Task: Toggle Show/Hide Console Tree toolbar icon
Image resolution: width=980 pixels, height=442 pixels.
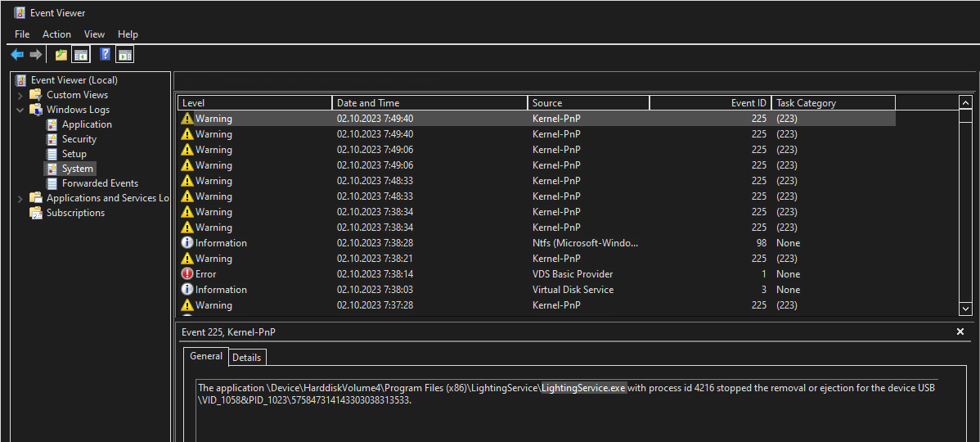Action: pyautogui.click(x=81, y=55)
